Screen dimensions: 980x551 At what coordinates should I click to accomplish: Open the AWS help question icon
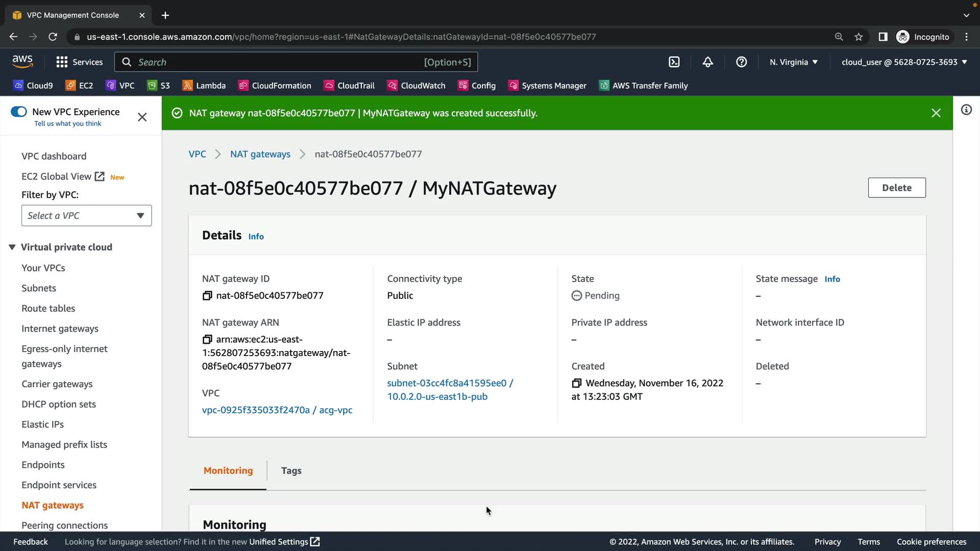[741, 62]
